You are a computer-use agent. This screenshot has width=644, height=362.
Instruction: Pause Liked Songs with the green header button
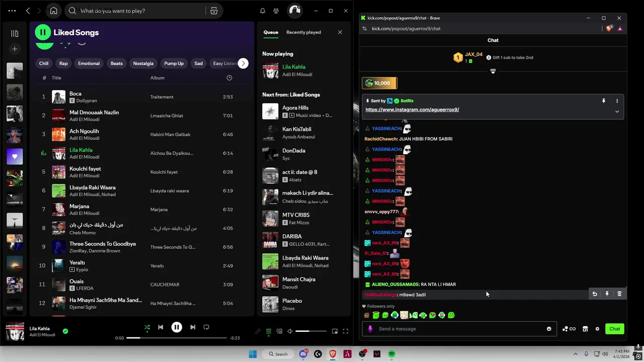[x=43, y=32]
